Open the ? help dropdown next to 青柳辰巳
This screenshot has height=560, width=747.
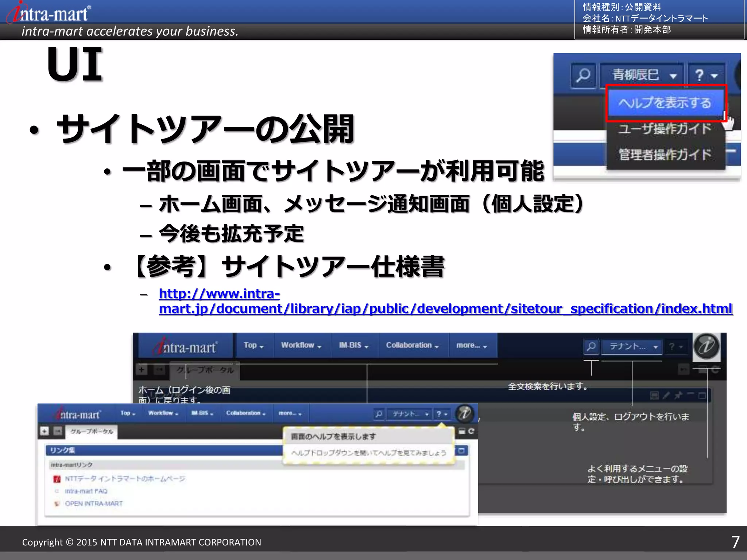[706, 75]
